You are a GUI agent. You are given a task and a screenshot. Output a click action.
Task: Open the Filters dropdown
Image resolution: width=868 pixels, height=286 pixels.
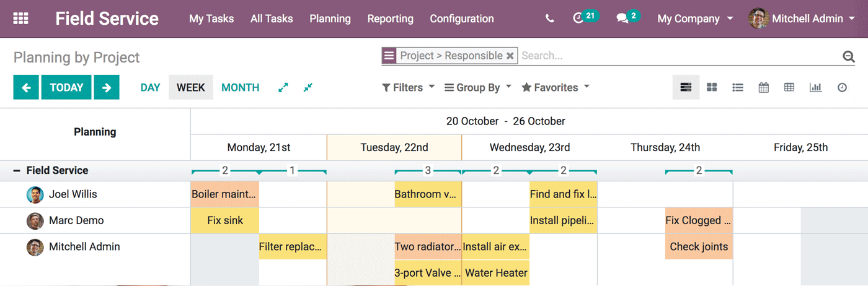pyautogui.click(x=408, y=88)
